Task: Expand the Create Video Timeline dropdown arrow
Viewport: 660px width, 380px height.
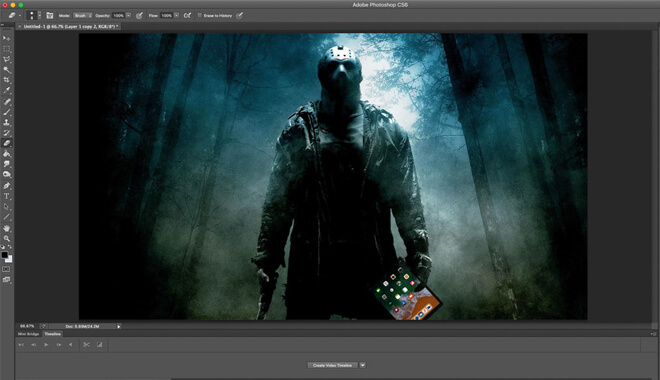Action: (x=363, y=365)
